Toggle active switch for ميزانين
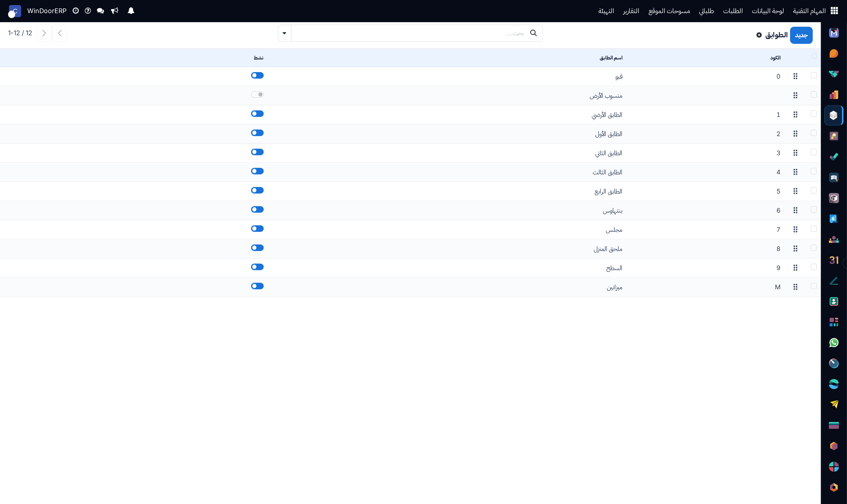Screen dimensions: 847x504 point(257,286)
